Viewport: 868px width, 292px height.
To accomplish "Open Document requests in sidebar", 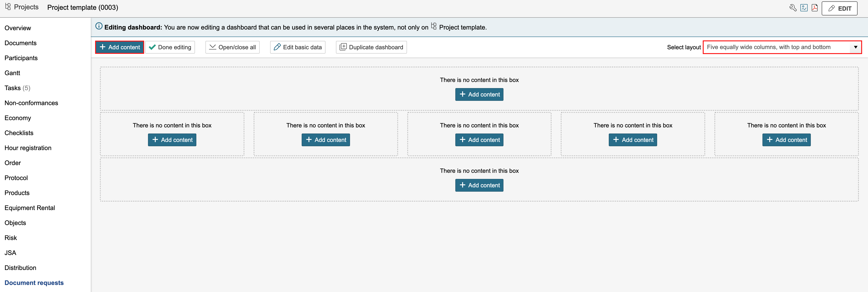I will coord(34,282).
